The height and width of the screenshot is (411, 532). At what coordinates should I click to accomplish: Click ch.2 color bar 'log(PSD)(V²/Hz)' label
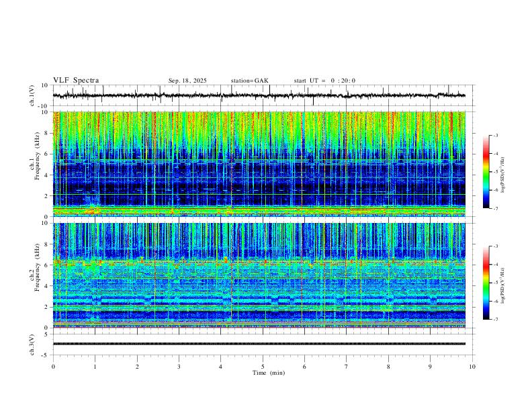click(x=503, y=285)
